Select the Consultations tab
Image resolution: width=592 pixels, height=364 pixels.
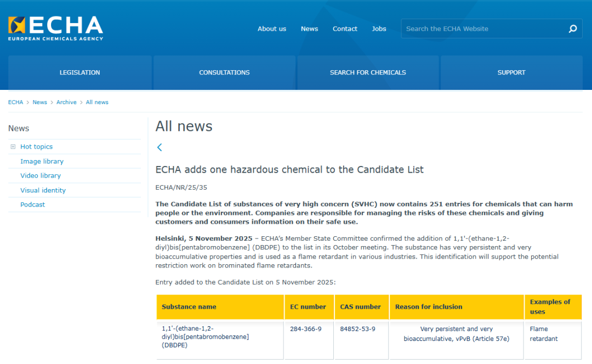(224, 72)
